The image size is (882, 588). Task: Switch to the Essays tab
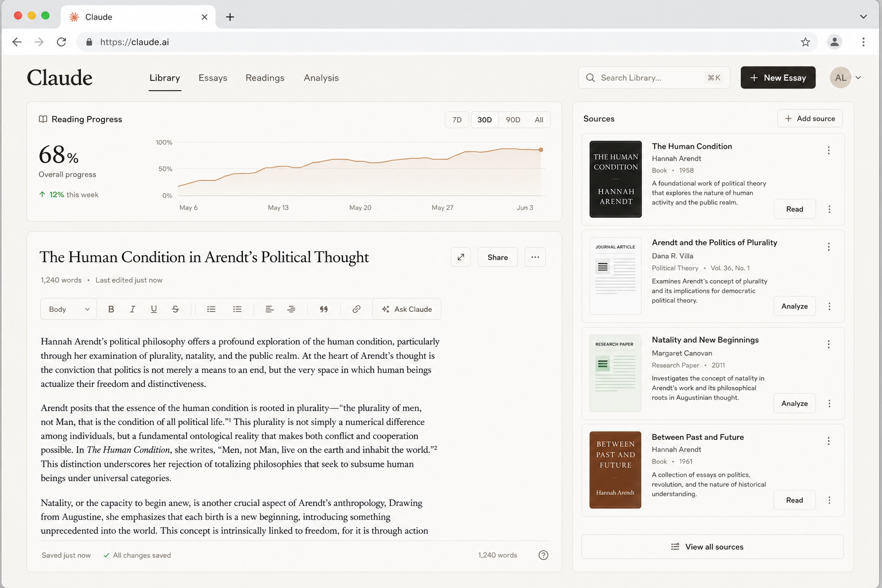tap(213, 78)
